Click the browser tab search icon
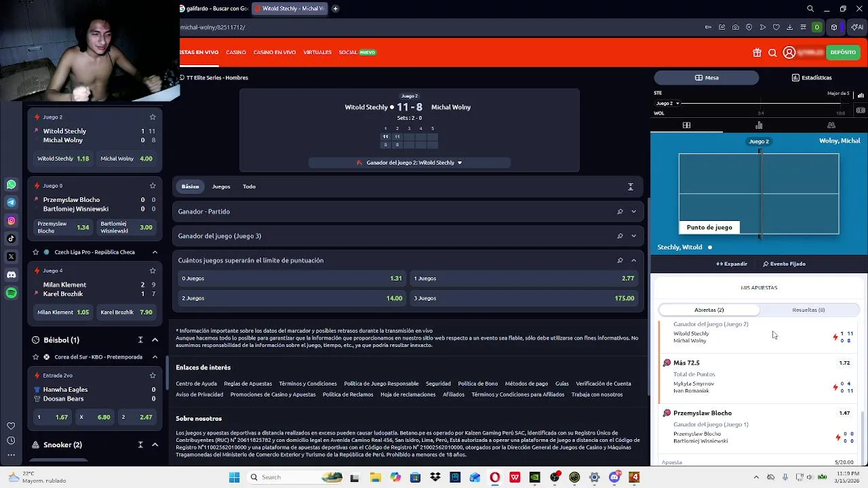The height and width of the screenshot is (488, 868). (810, 9)
